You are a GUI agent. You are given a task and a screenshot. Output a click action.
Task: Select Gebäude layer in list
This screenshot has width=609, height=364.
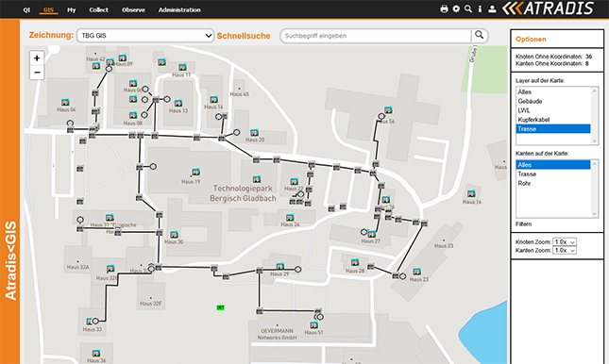(553, 101)
